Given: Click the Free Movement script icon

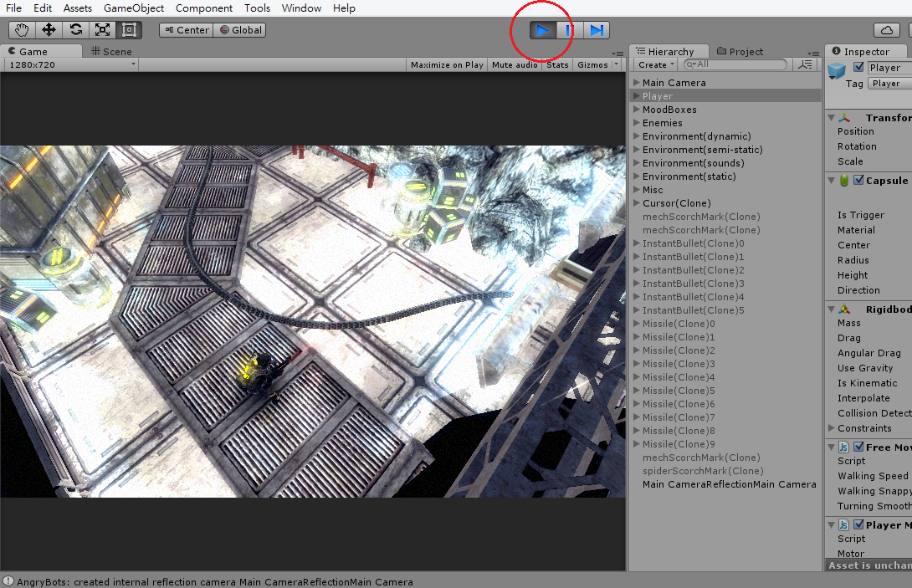Looking at the screenshot, I should (x=844, y=447).
